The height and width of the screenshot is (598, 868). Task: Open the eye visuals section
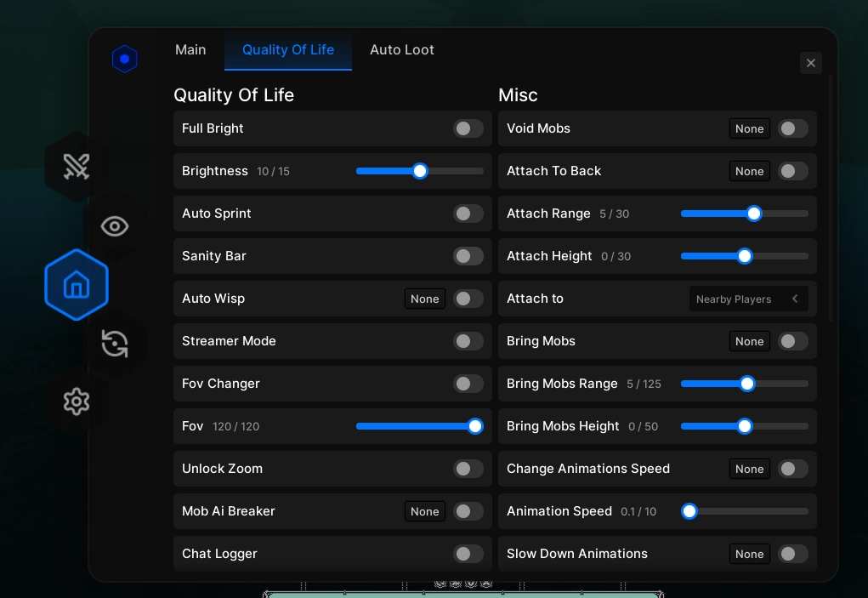[115, 226]
